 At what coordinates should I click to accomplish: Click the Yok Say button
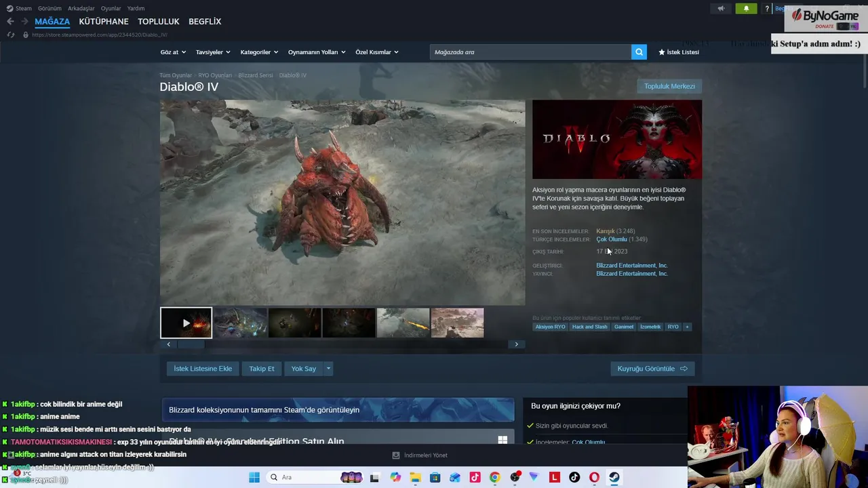click(304, 369)
